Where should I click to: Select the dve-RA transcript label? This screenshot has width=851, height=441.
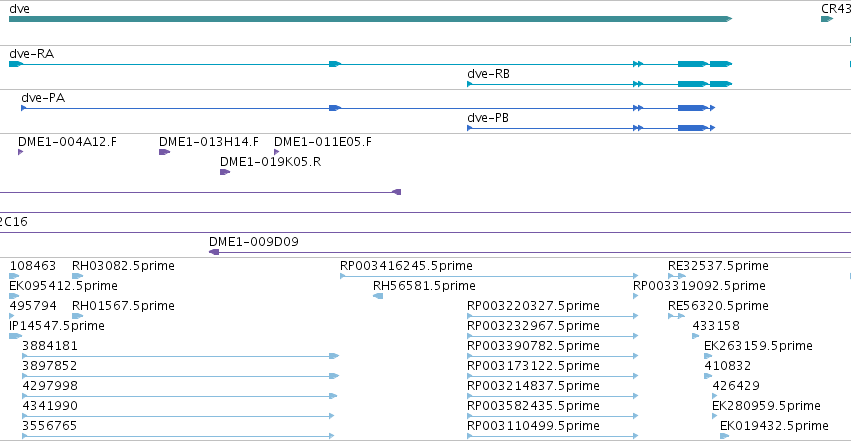[31, 54]
